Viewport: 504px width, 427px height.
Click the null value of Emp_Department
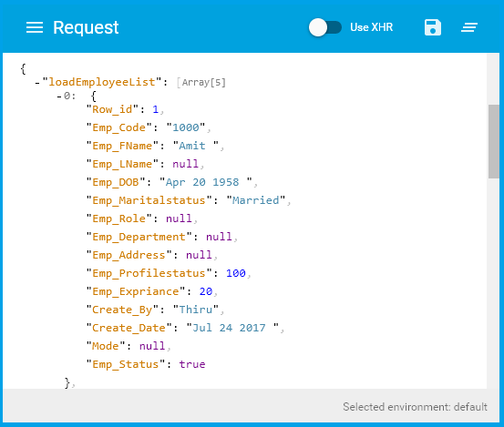[x=219, y=237]
